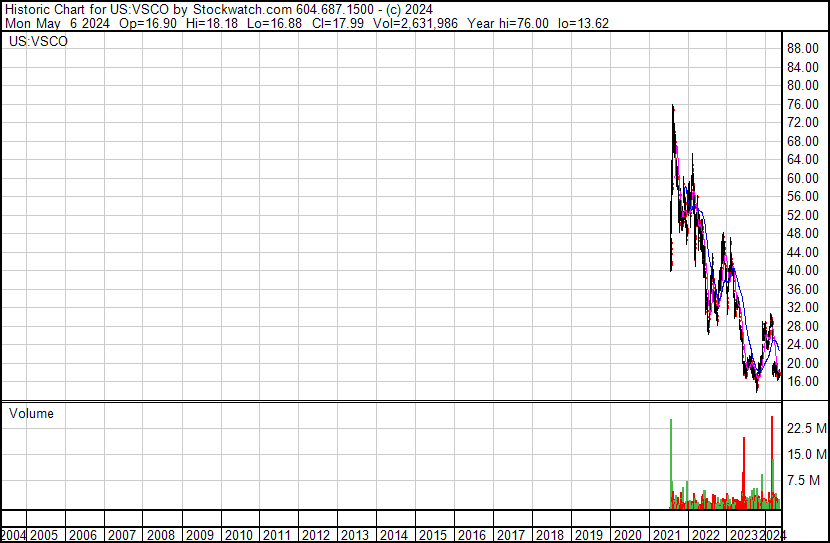Click the 2017 year label on axis
This screenshot has width=830, height=543.
tap(510, 535)
